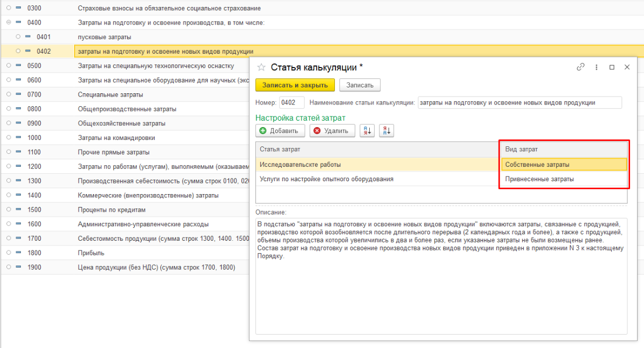The height and width of the screenshot is (348, 644).
Task: Click the Привнесенные затраты cell
Action: pyautogui.click(x=563, y=179)
